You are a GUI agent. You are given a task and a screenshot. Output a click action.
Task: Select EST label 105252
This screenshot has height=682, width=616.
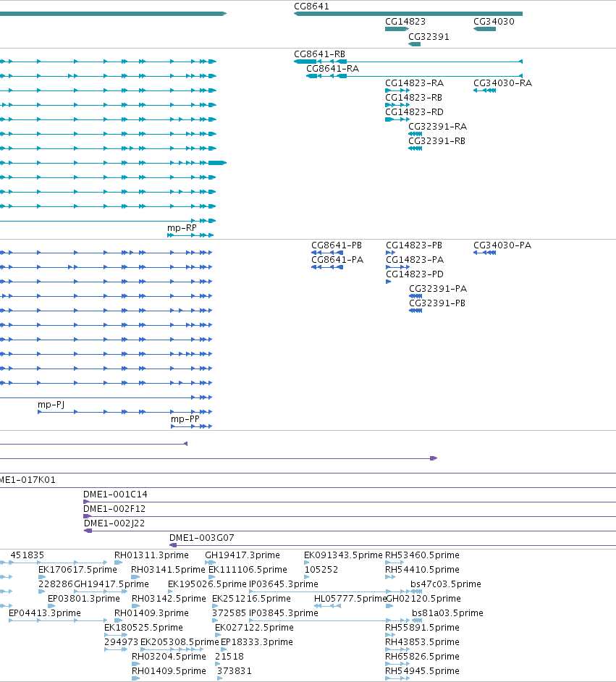(321, 570)
